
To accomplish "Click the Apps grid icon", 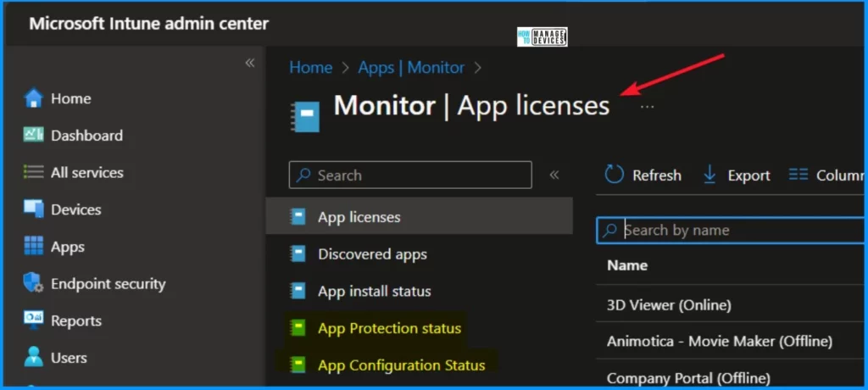I will pyautogui.click(x=33, y=246).
